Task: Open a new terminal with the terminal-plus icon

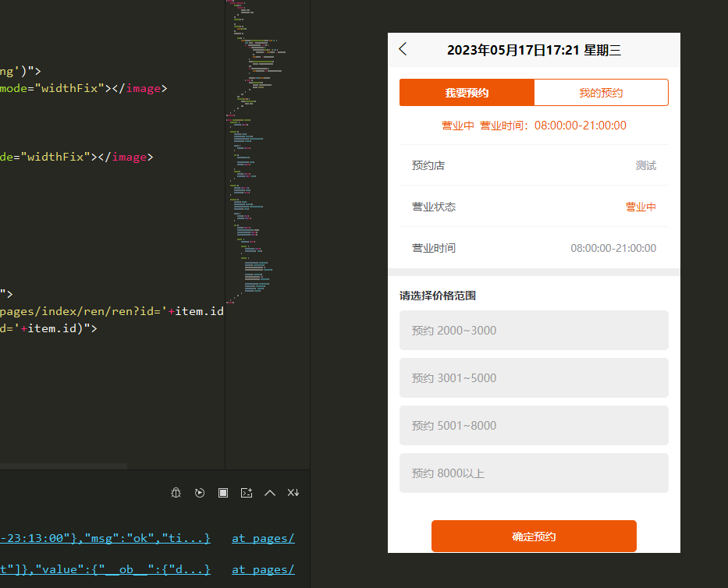Action: click(247, 493)
